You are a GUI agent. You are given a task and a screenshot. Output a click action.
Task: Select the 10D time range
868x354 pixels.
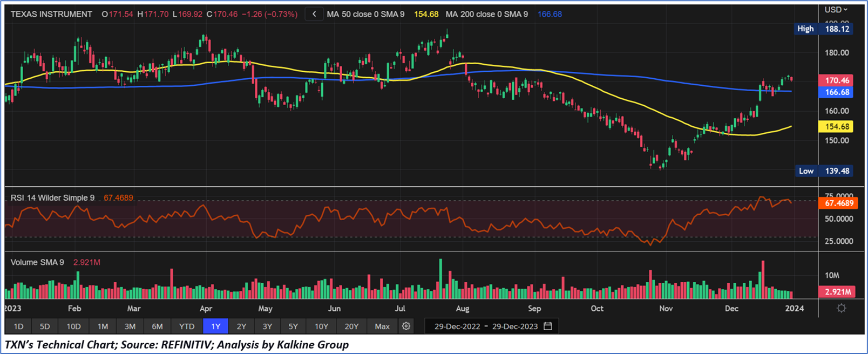pyautogui.click(x=73, y=326)
